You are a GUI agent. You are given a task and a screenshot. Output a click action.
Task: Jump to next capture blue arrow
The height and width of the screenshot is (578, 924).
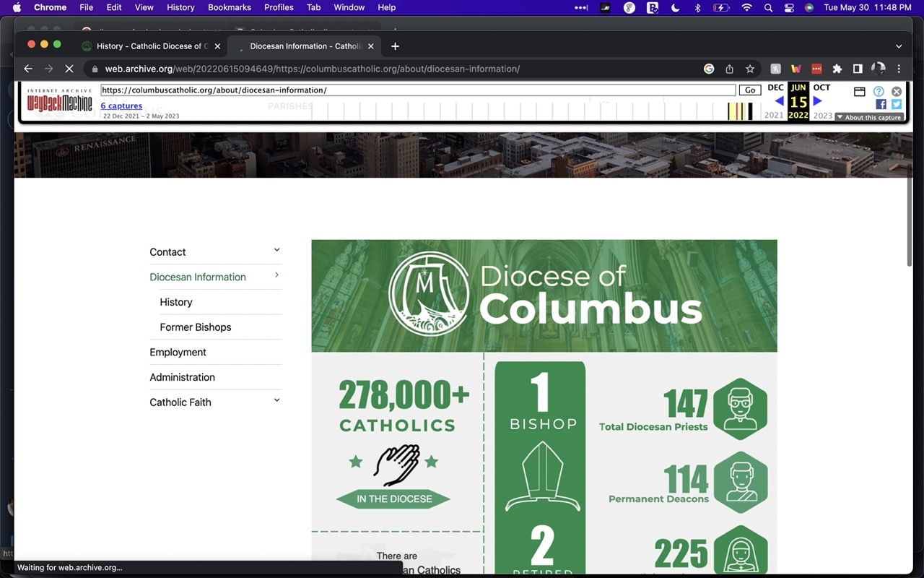[818, 101]
